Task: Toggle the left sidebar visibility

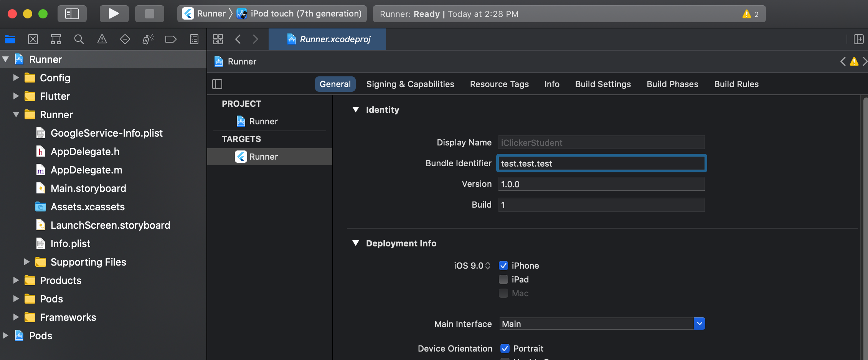Action: pos(72,13)
